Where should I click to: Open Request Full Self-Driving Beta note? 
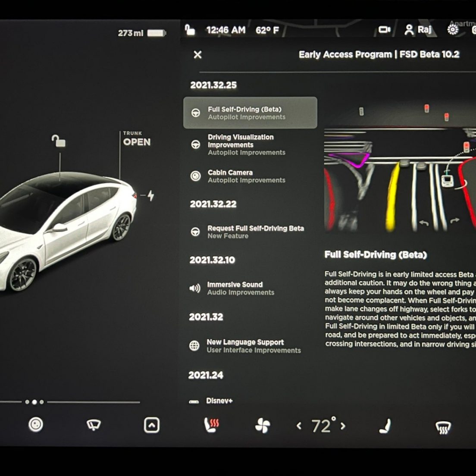(x=250, y=232)
